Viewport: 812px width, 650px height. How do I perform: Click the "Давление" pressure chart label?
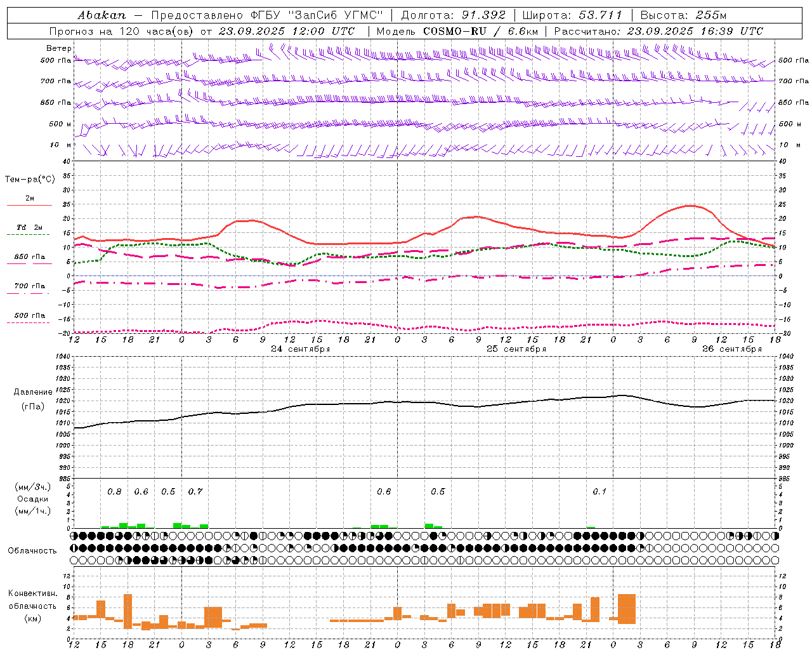tap(33, 392)
